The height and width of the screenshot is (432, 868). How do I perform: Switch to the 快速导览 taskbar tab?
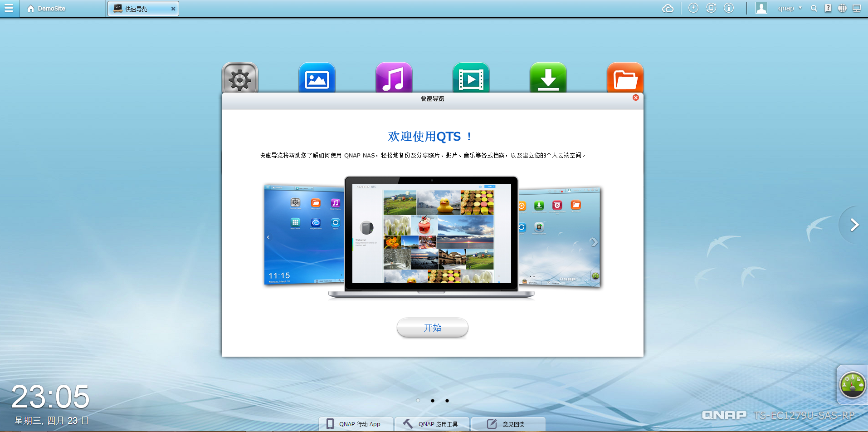[x=143, y=9]
